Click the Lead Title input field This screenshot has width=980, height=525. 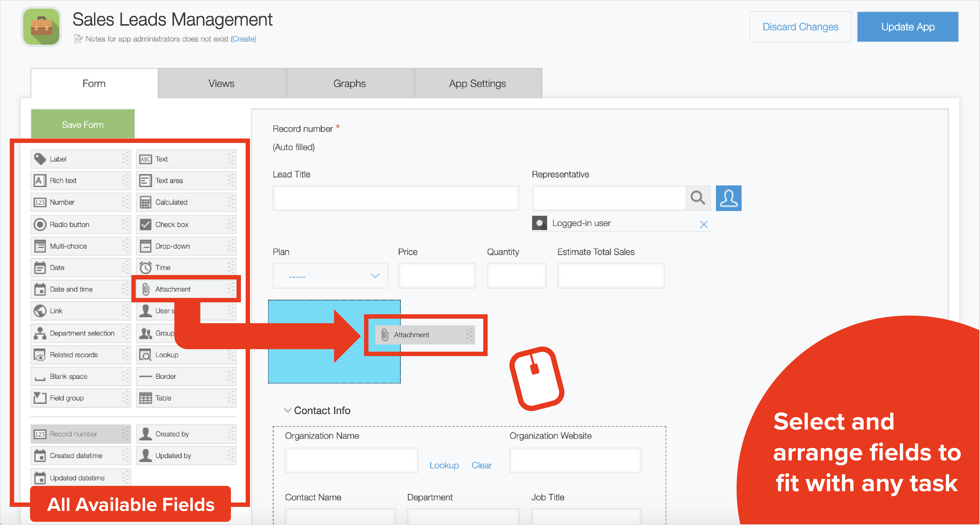point(396,198)
